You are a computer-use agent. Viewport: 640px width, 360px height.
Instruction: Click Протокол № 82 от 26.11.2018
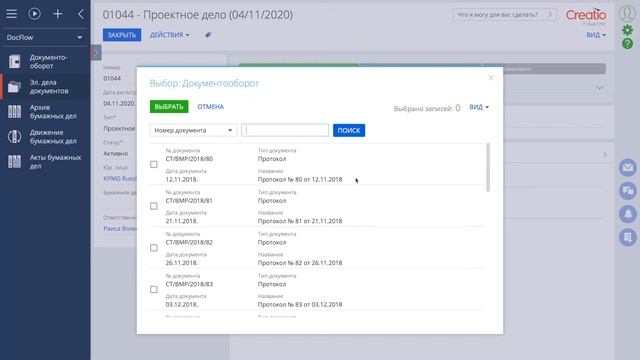coord(300,263)
